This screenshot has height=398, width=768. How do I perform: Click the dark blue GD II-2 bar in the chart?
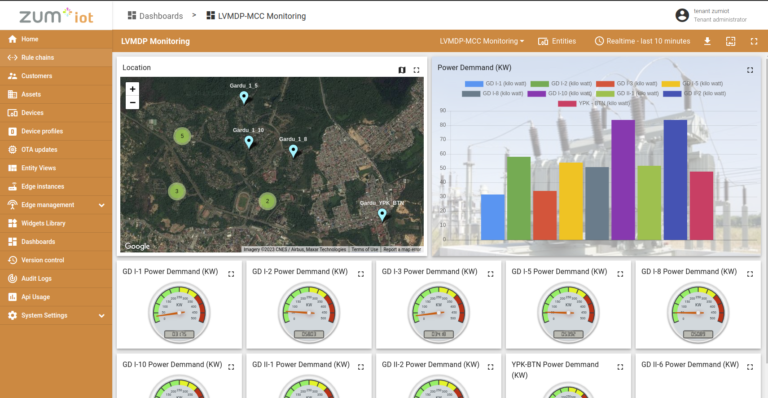point(675,180)
